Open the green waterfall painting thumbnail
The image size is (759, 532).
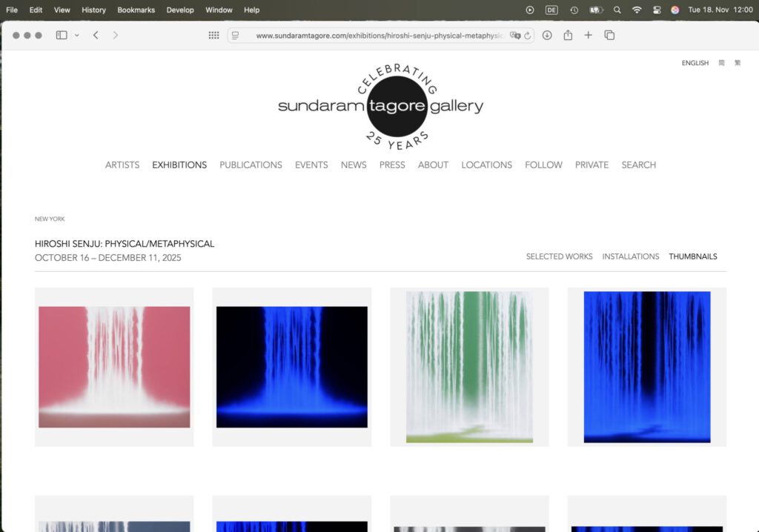tap(469, 367)
